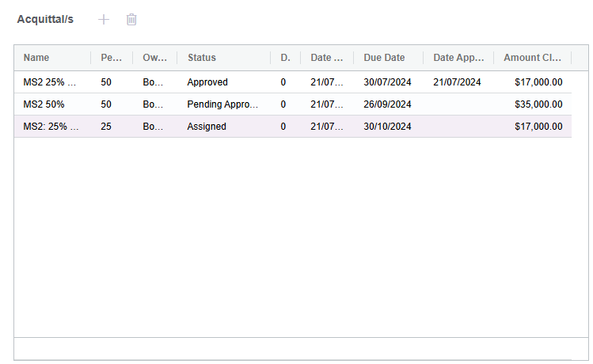This screenshot has height=364, width=593.
Task: Sort by the Due Date column header
Action: tap(384, 58)
